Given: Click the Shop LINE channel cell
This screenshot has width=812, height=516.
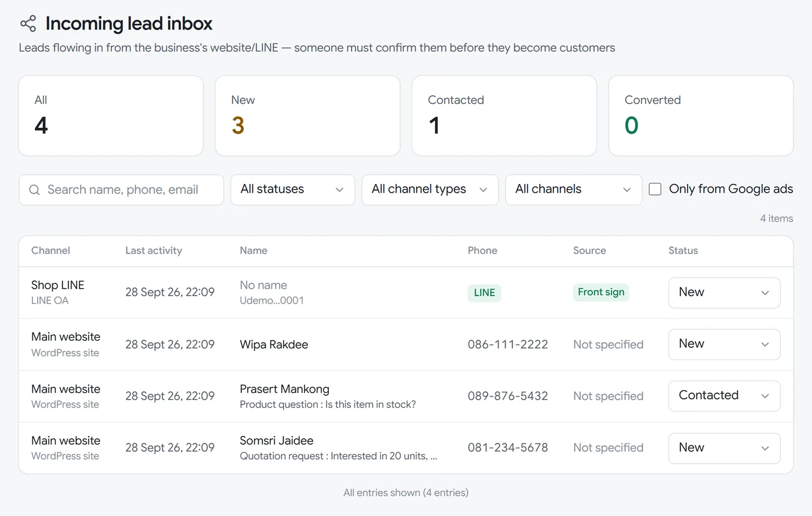Looking at the screenshot, I should [58, 293].
